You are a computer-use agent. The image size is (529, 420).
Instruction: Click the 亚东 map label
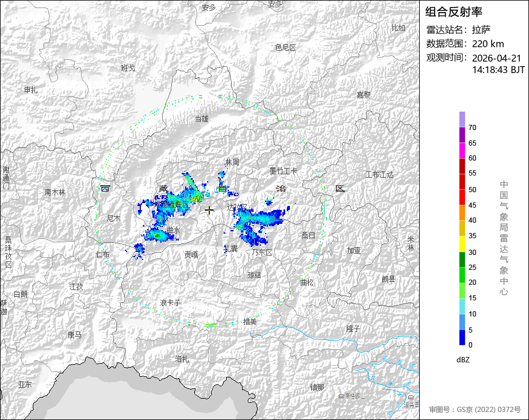click(25, 384)
